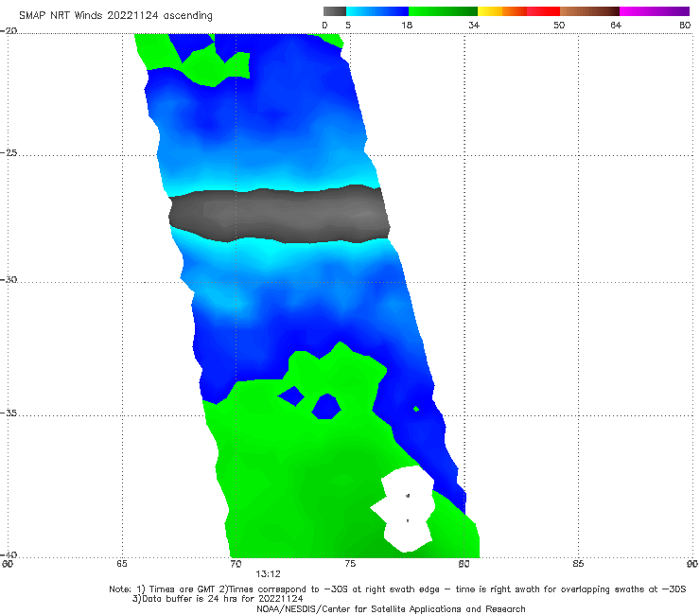The width and height of the screenshot is (700, 615).
Task: Click longitude axis label '70'
Action: tap(236, 564)
